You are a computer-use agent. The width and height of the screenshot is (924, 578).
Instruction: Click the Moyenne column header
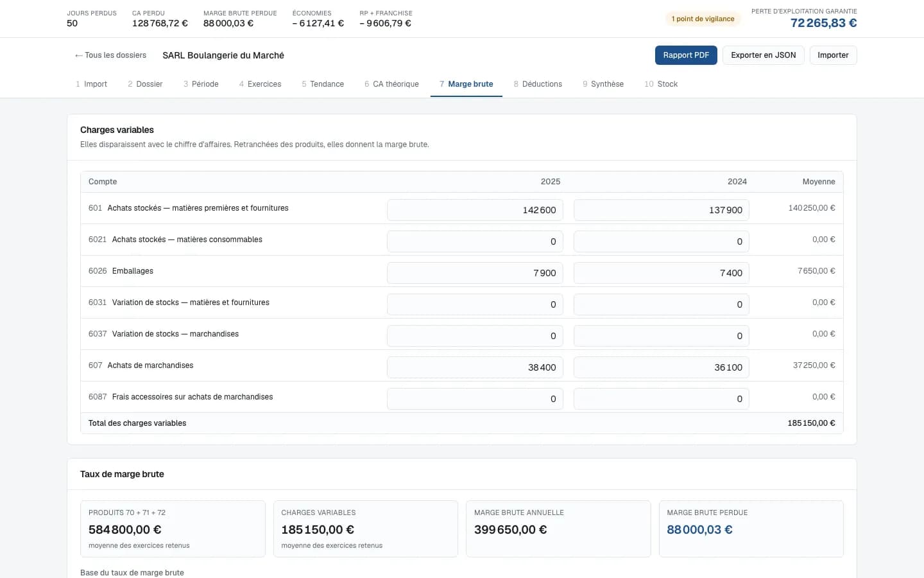(x=819, y=182)
